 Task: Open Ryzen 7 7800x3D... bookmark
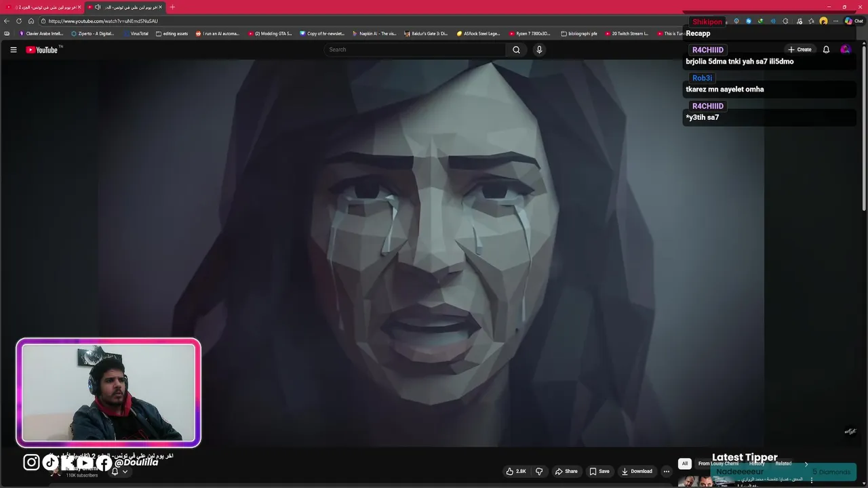pos(530,33)
